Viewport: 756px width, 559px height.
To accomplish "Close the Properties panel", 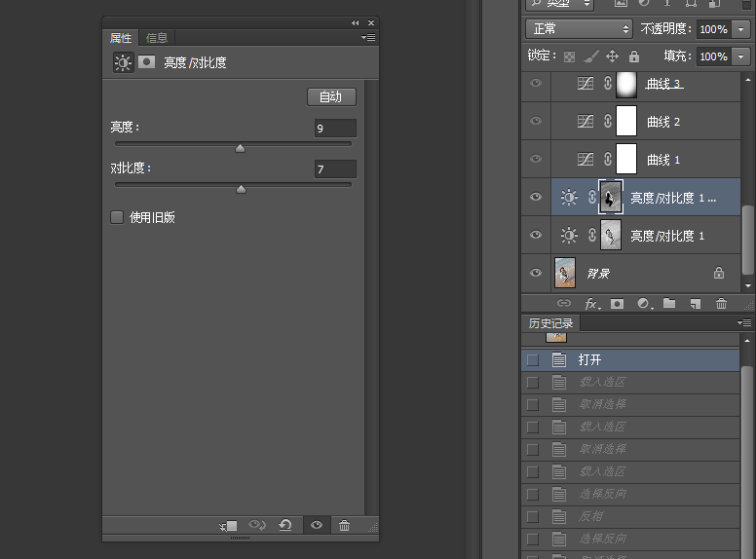I will click(x=371, y=22).
